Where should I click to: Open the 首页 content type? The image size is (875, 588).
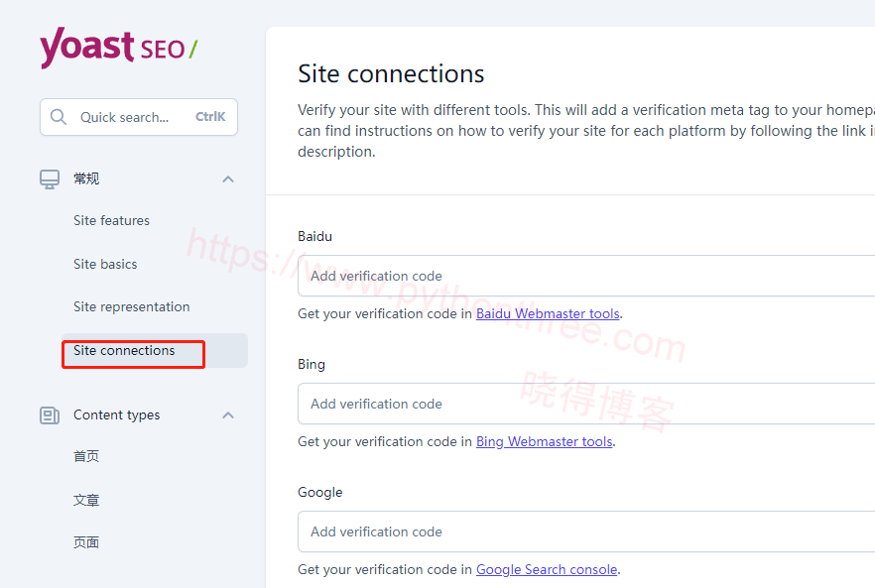pos(86,456)
